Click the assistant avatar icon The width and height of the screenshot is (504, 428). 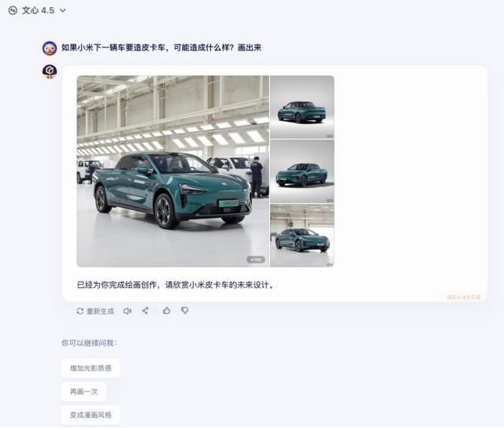click(50, 72)
